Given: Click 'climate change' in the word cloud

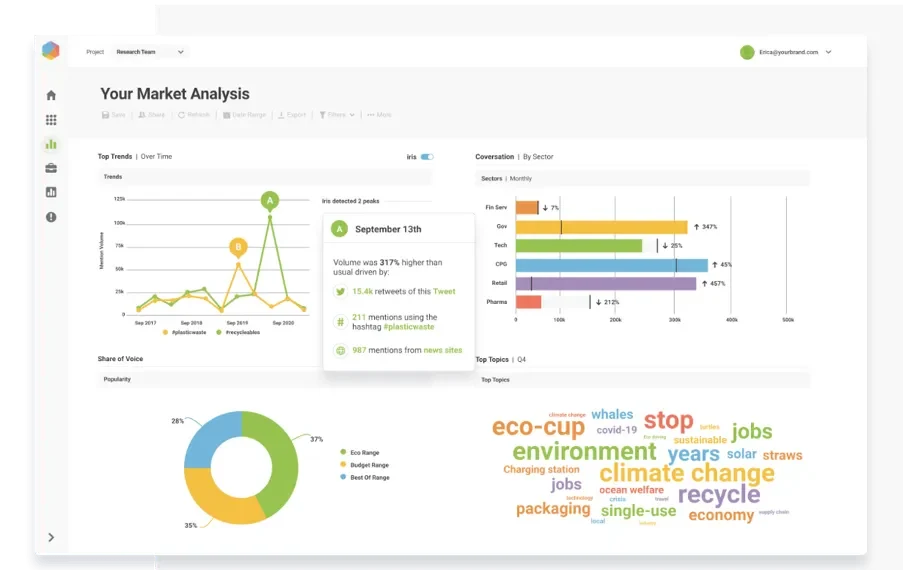Looking at the screenshot, I should coord(687,473).
